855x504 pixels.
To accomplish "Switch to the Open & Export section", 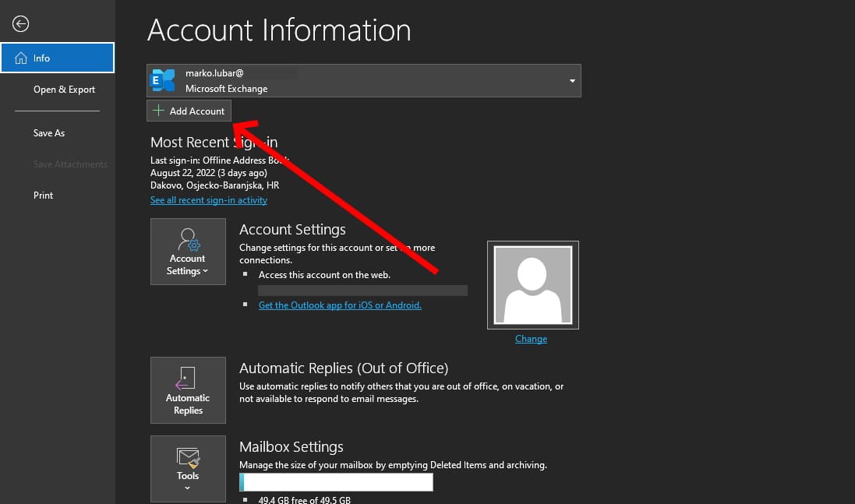I will point(64,89).
